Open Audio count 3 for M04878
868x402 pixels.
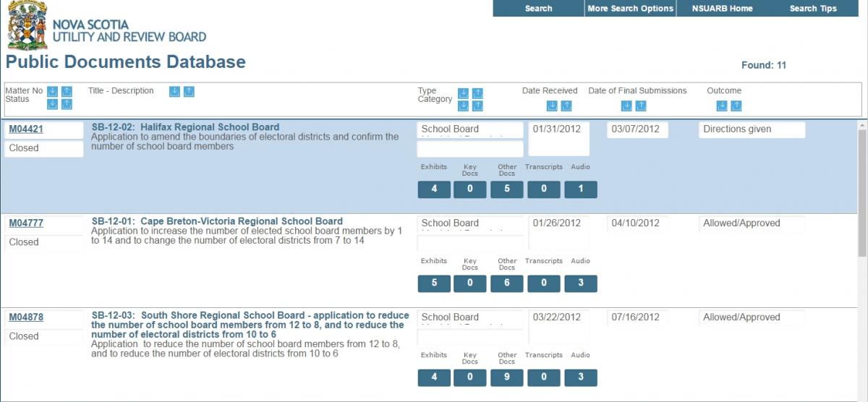point(580,377)
